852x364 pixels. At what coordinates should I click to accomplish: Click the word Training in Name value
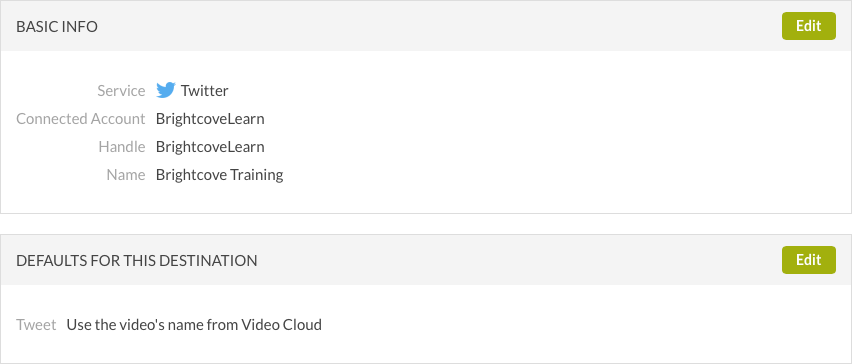256,175
